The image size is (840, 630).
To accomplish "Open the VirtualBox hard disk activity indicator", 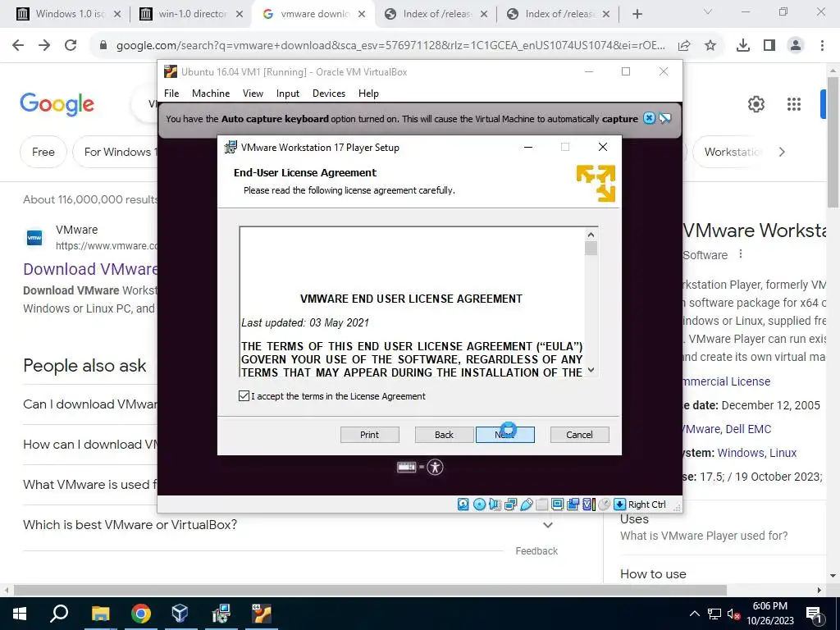I will coord(463,504).
